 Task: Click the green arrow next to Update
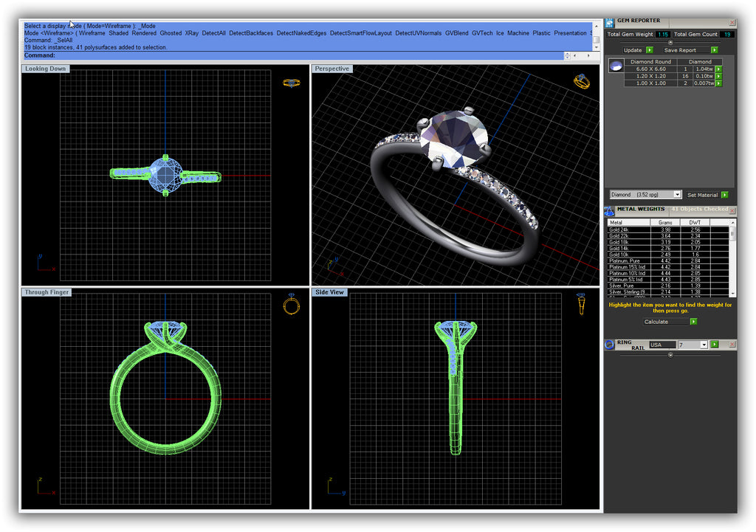coord(650,50)
